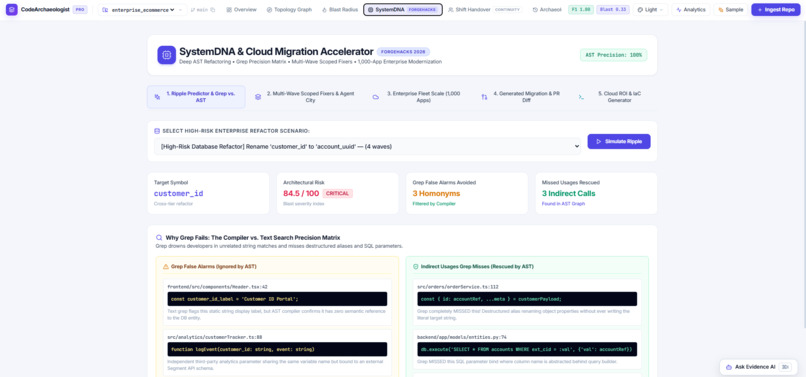
Task: Open step 5 Cloud ROI & IaC Generator
Action: tap(614, 97)
